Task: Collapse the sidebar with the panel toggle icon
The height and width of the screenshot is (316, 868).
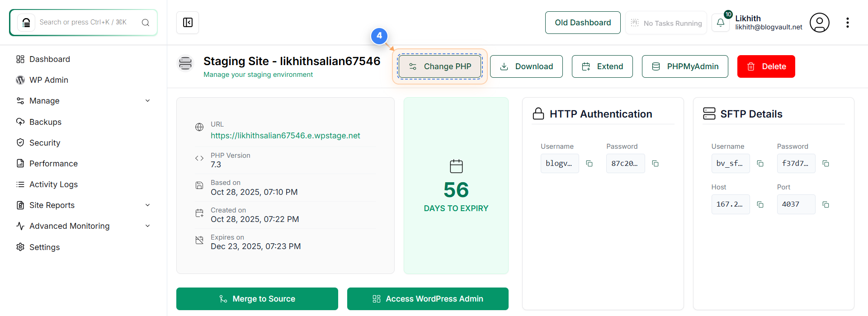Action: pyautogui.click(x=188, y=23)
